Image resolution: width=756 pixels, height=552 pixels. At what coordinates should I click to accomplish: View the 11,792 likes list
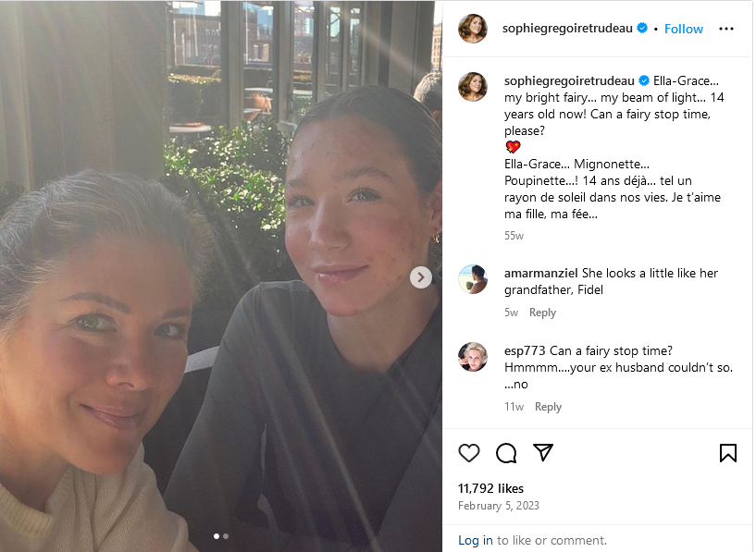[x=490, y=488]
